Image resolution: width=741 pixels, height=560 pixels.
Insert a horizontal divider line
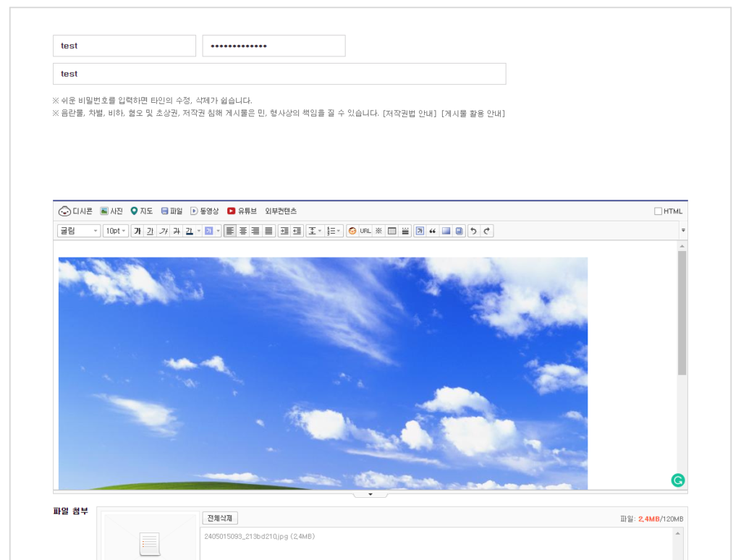(405, 231)
